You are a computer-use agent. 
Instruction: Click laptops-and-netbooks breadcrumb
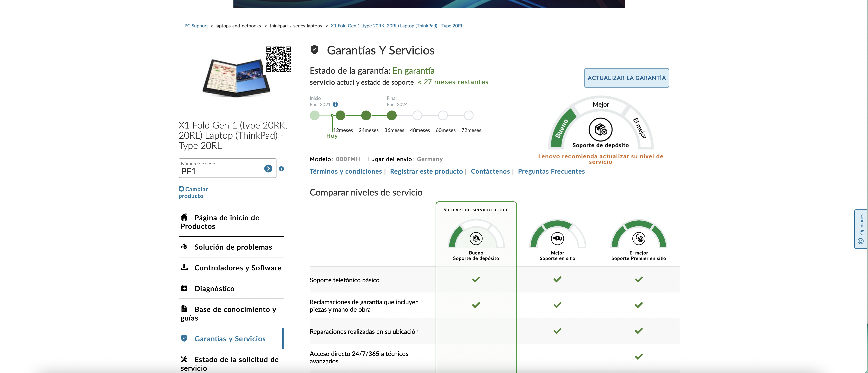238,26
